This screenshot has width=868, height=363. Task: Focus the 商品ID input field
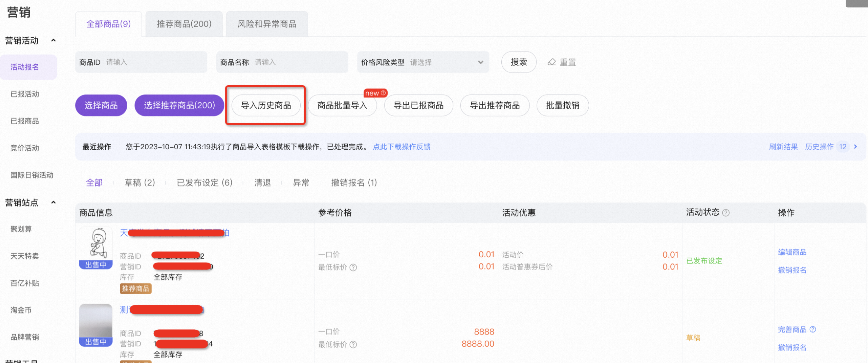click(x=141, y=62)
